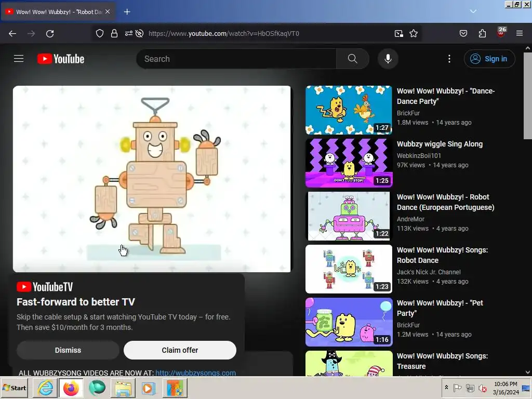
Task: Bookmark this page with the star icon
Action: [x=414, y=34]
